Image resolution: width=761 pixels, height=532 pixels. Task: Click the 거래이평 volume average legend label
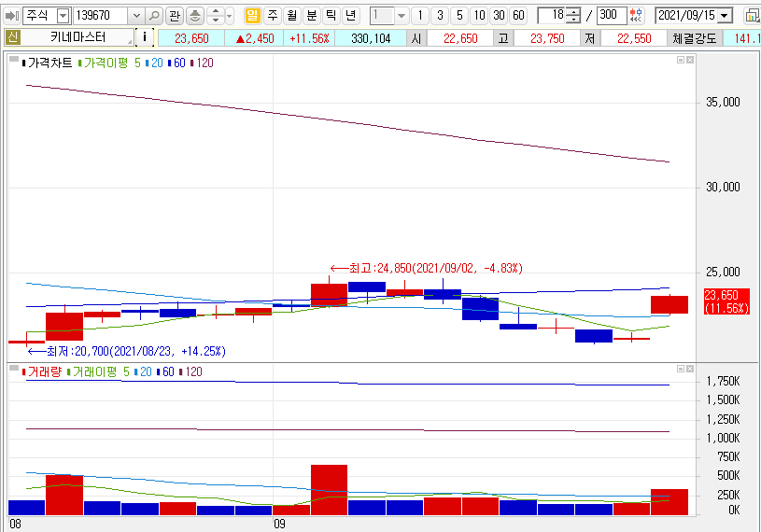pyautogui.click(x=94, y=372)
